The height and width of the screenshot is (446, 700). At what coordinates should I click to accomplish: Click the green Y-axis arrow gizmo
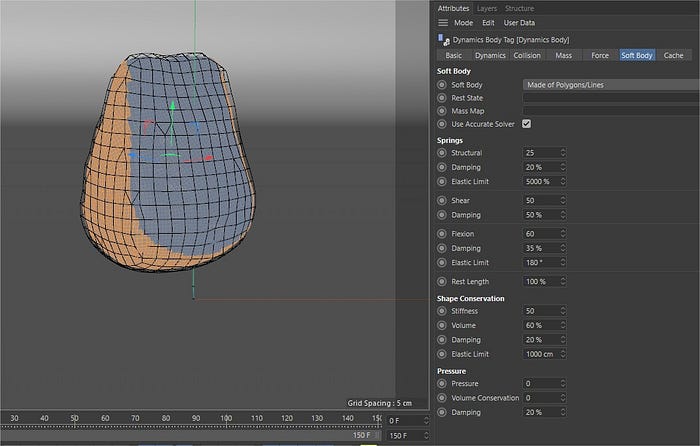coord(172,108)
